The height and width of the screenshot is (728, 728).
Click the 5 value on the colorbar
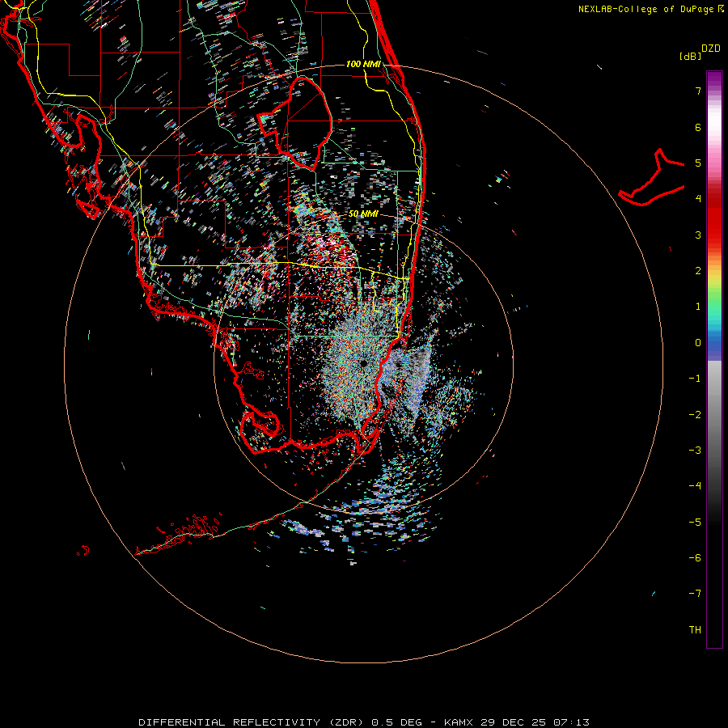pos(698,163)
